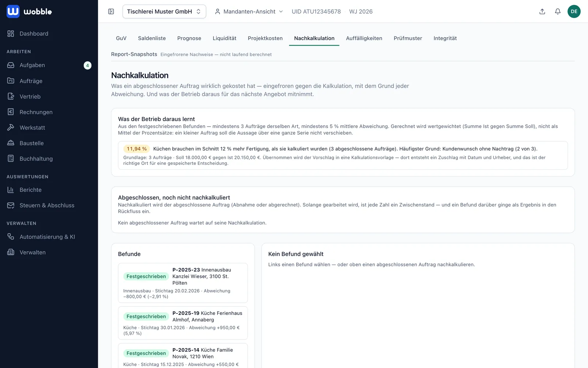Open the Tischlerei Muster GmbH selector
588x368 pixels.
(164, 11)
